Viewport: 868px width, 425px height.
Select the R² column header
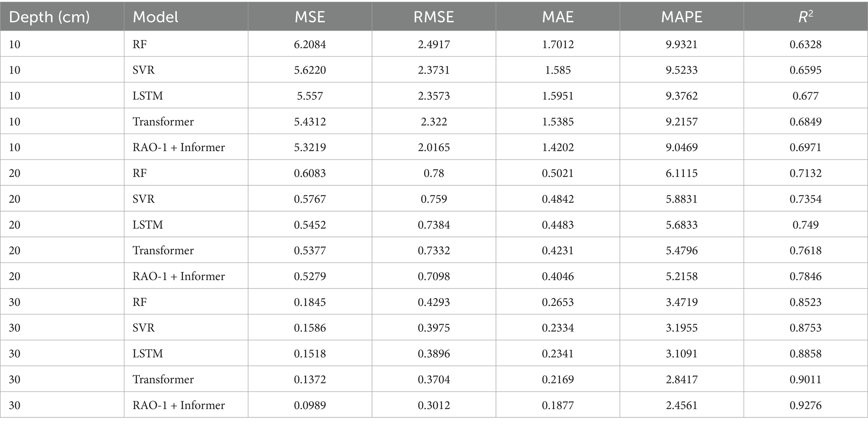[805, 17]
